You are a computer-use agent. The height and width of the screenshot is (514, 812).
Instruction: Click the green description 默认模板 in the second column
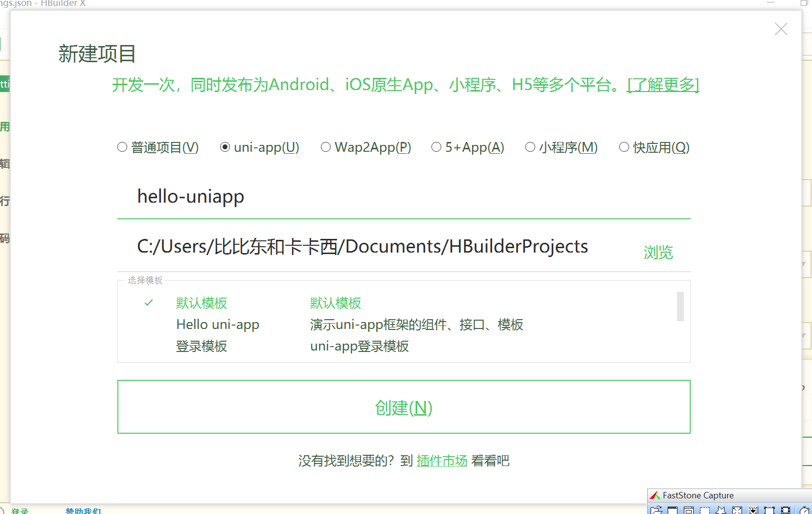336,303
